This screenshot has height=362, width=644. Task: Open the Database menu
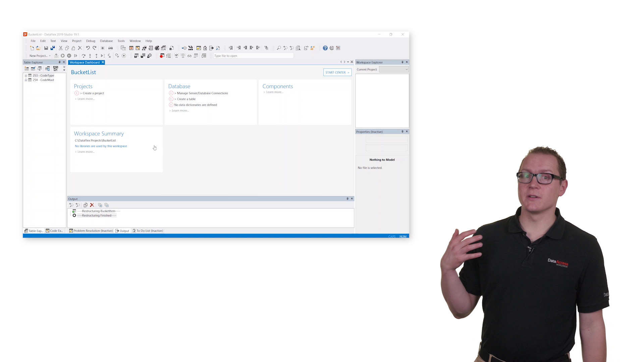(x=106, y=41)
